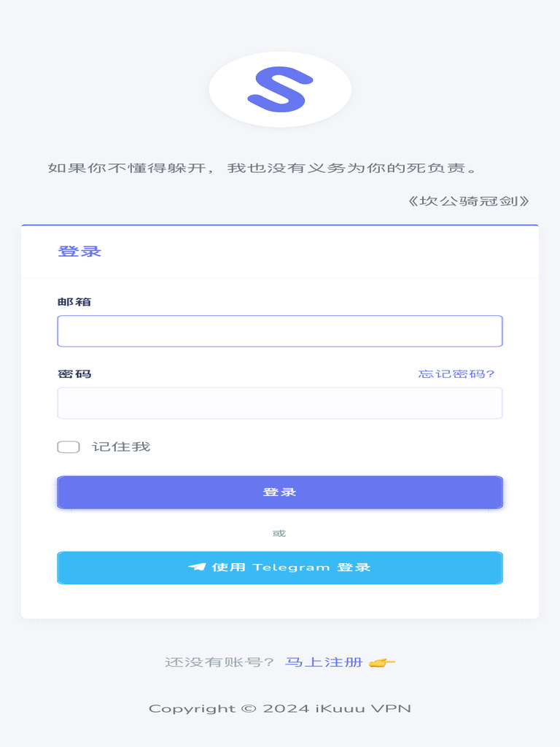
Task: Click the 记住我 label text
Action: [x=121, y=446]
